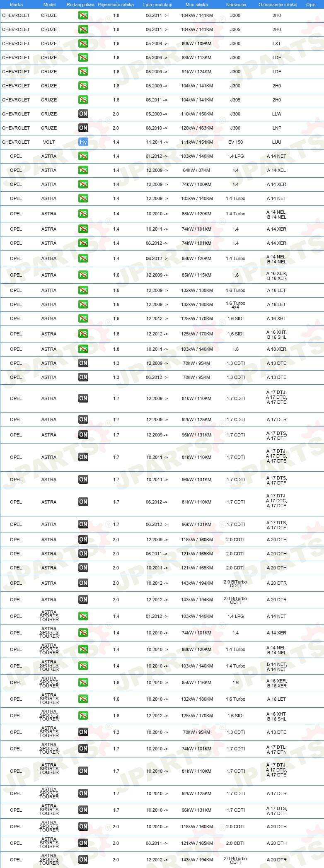Click the 1.6 Turbo 4x4 body cell
Screen dimensions: 324x868
tap(236, 305)
